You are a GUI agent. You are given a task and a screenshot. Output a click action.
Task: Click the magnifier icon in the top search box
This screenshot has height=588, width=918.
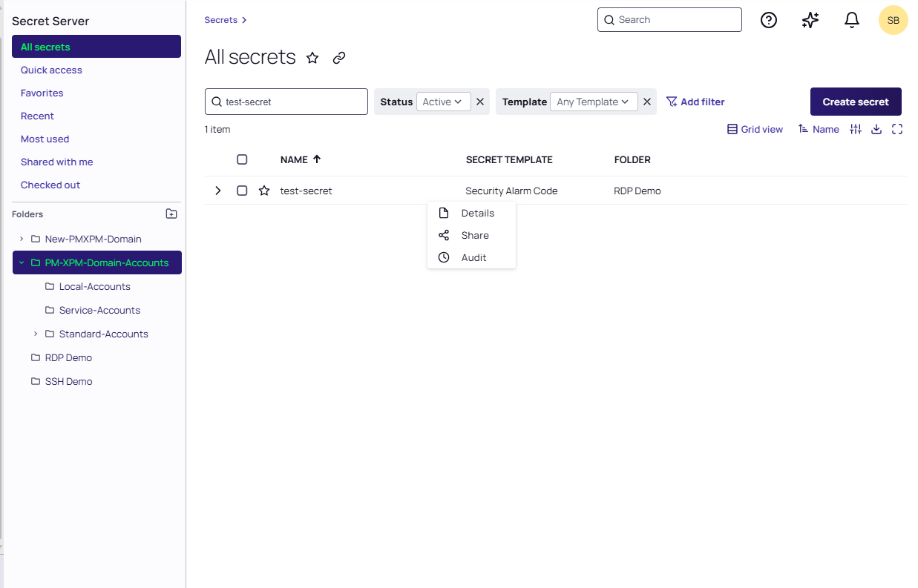tap(609, 20)
